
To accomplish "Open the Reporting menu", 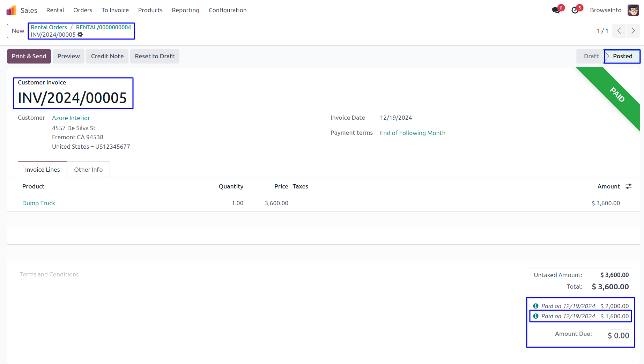I will coord(185,10).
